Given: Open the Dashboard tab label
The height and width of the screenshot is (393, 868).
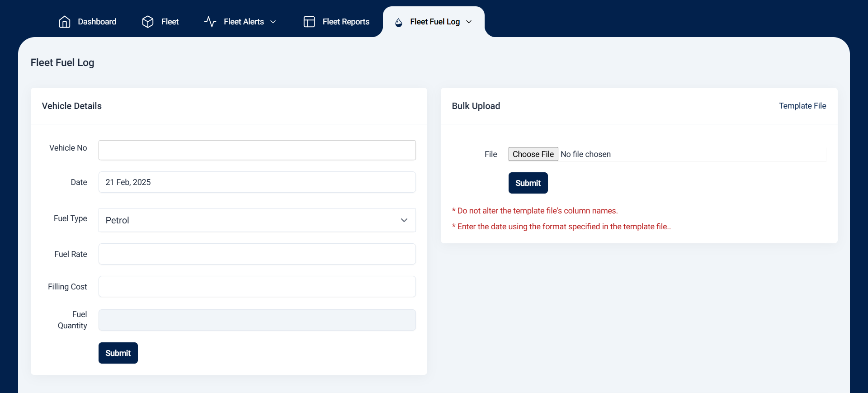Looking at the screenshot, I should pos(97,22).
